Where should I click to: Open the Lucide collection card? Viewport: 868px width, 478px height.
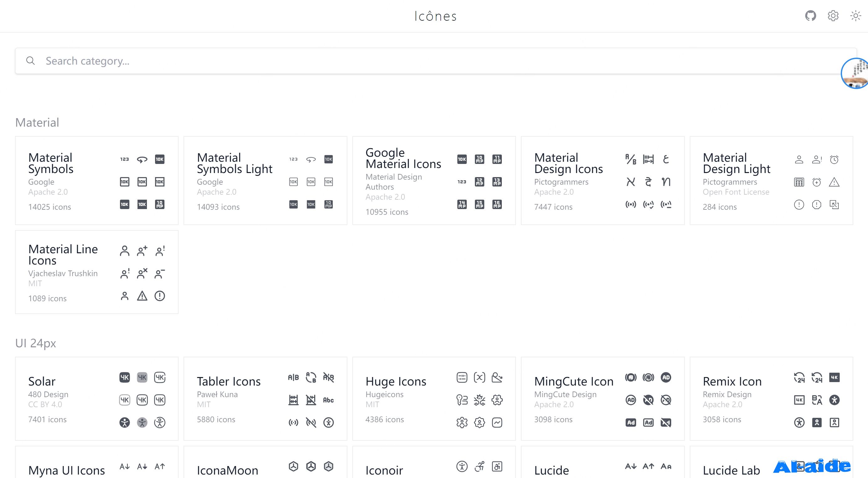tap(602, 462)
